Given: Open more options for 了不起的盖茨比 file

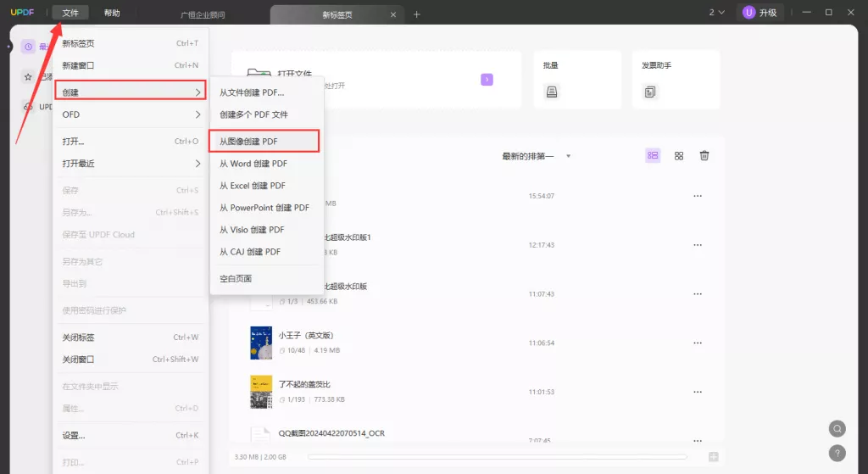Looking at the screenshot, I should tap(698, 392).
